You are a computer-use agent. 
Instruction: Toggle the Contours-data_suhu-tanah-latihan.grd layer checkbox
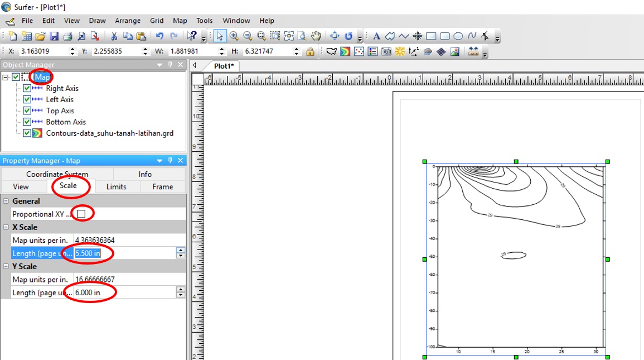(x=27, y=133)
